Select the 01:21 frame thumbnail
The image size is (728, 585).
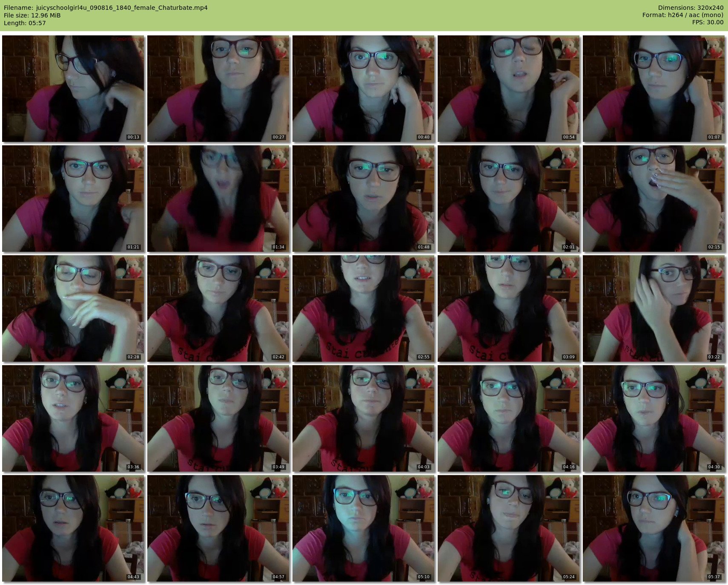73,199
